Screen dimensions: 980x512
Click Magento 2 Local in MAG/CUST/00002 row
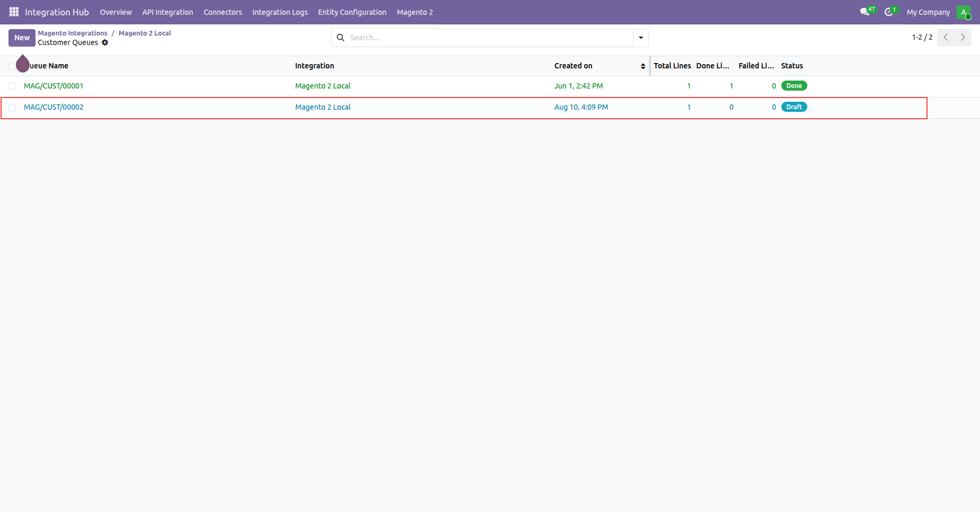pos(323,107)
